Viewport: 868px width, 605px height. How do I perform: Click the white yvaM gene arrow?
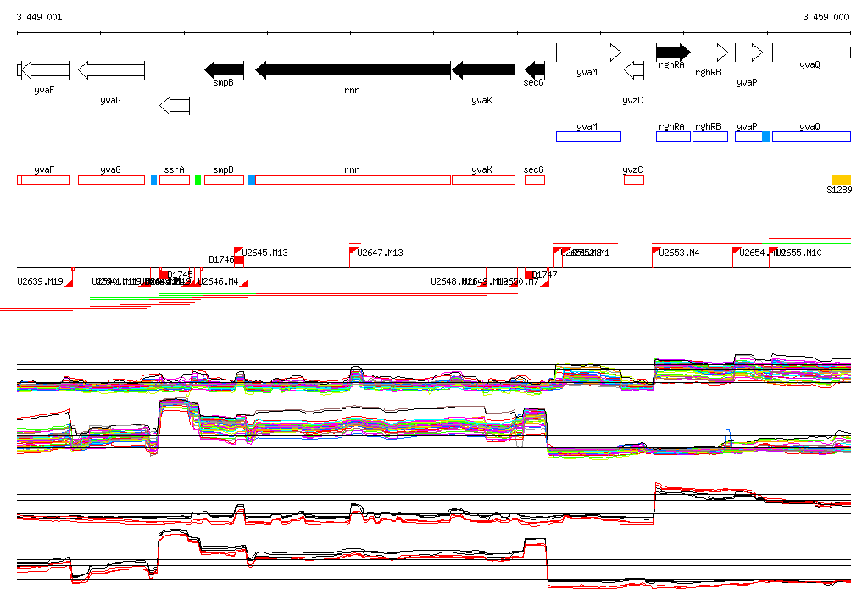[x=588, y=53]
